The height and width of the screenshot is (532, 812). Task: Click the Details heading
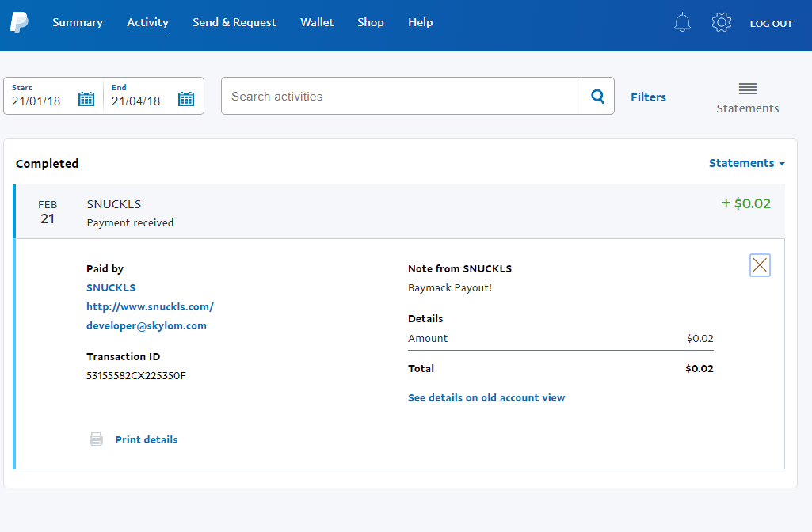(x=425, y=319)
